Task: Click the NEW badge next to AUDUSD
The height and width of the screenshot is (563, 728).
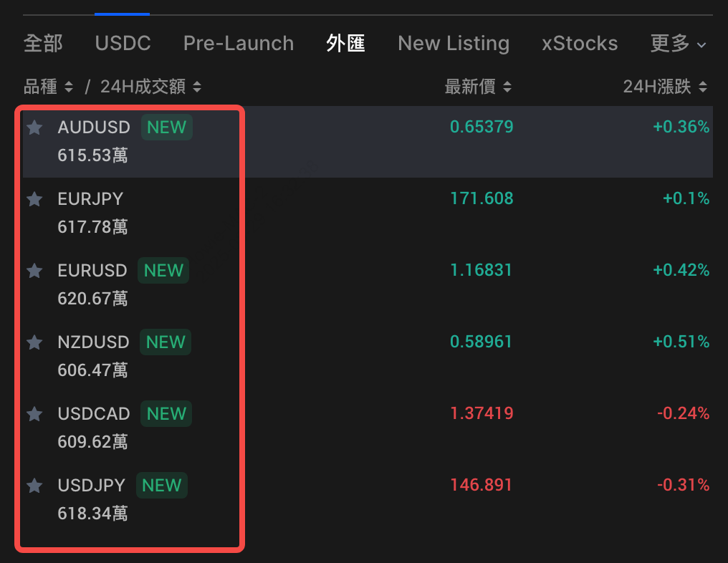Action: click(x=166, y=127)
